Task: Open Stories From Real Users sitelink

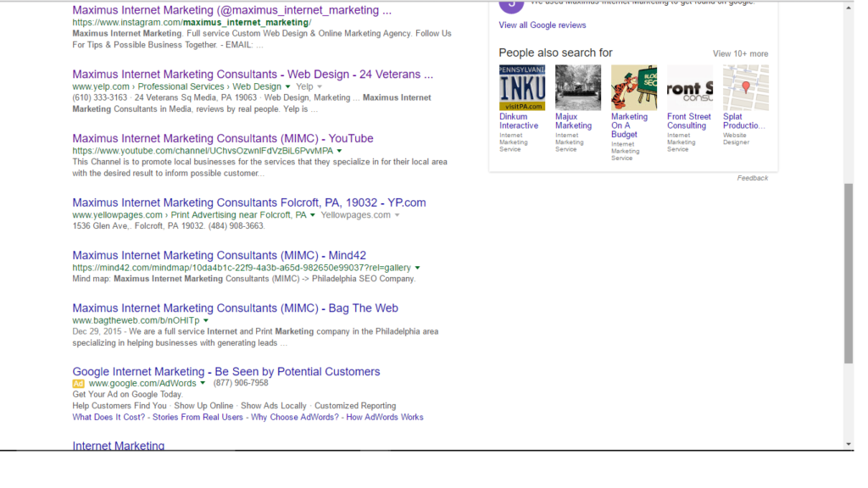Action: click(x=198, y=417)
